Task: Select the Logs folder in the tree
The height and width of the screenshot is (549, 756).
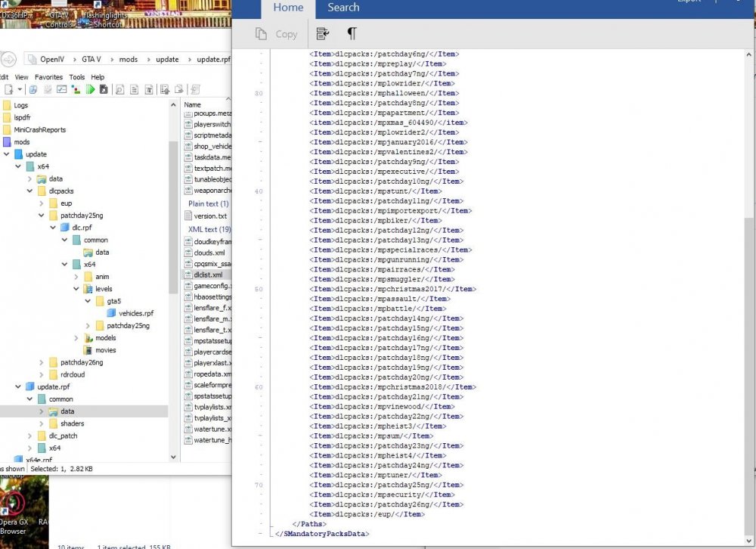Action: pyautogui.click(x=20, y=105)
